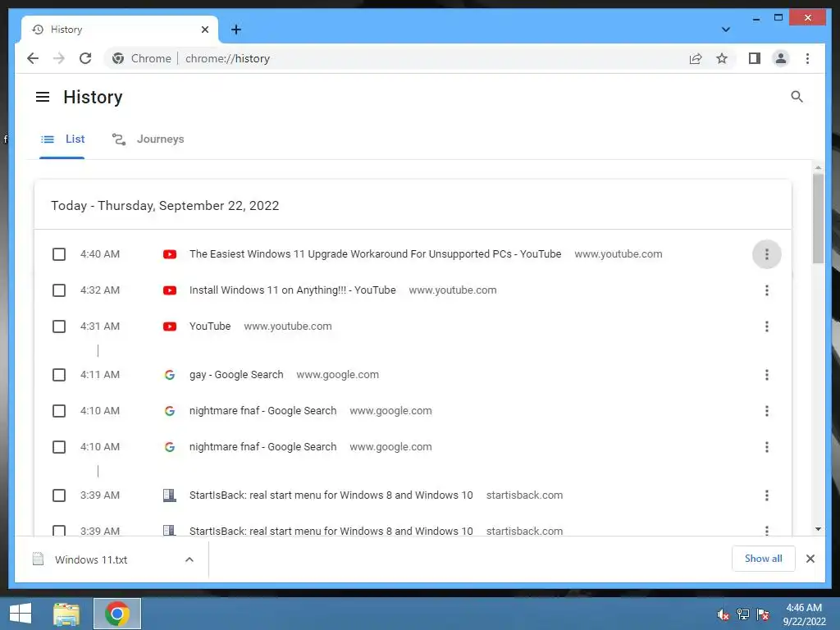
Task: Click www.youtube.com domain beside Install Windows 11 entry
Action: (x=453, y=290)
